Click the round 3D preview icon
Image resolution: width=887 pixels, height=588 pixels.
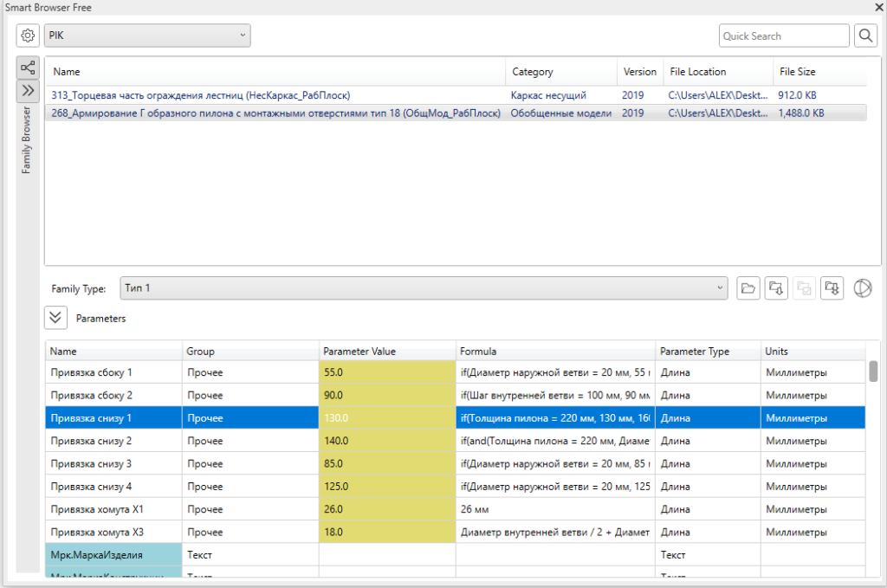click(x=863, y=288)
